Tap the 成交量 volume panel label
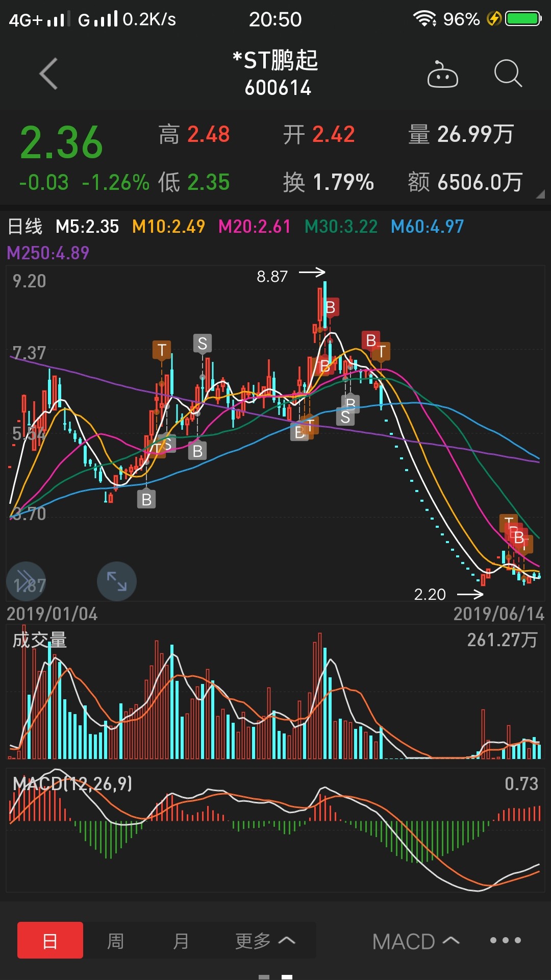 click(40, 640)
